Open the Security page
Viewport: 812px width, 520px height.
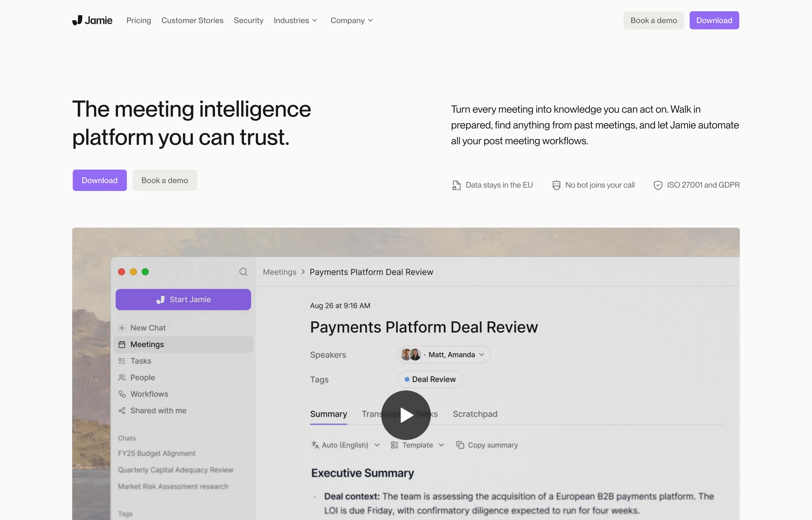pos(248,20)
